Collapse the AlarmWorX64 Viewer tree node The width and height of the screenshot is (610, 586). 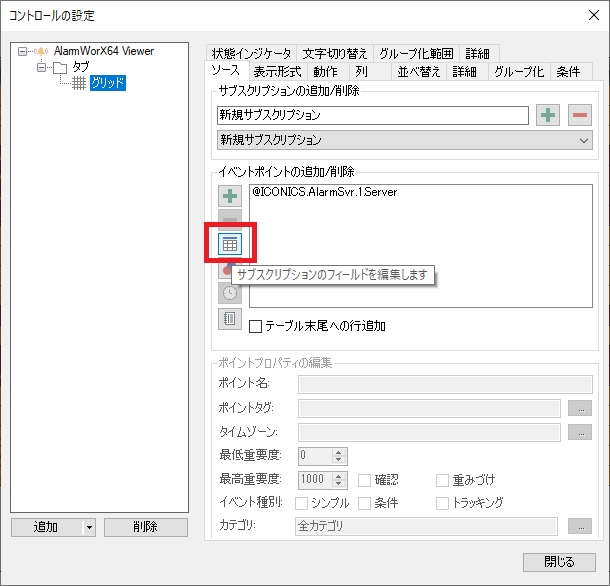point(23,51)
